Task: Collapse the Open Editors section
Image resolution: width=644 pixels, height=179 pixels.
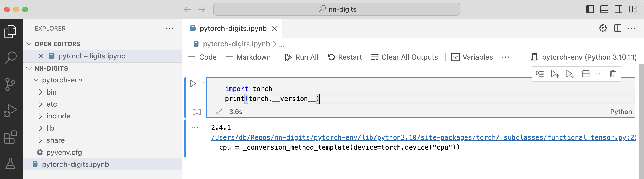Action: tap(29, 44)
